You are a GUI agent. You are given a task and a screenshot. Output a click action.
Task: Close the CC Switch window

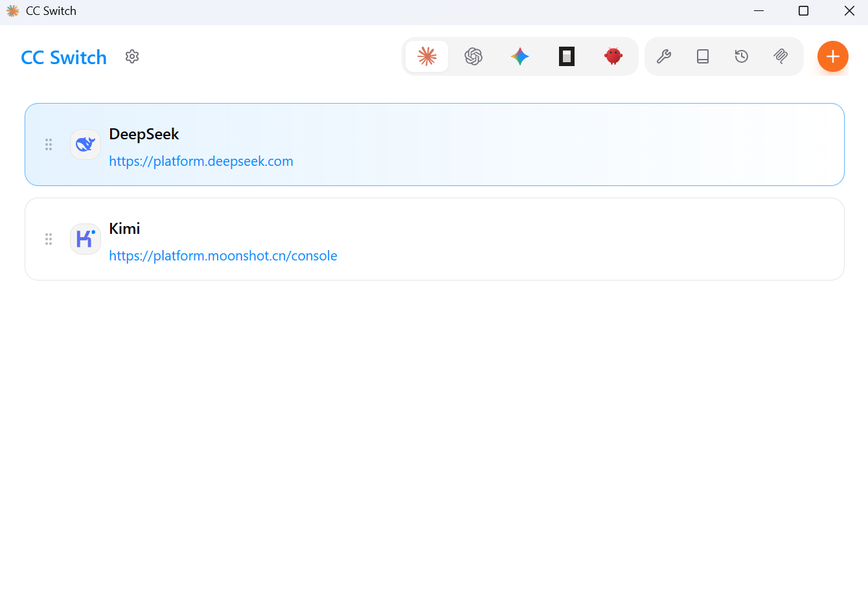[x=849, y=11]
